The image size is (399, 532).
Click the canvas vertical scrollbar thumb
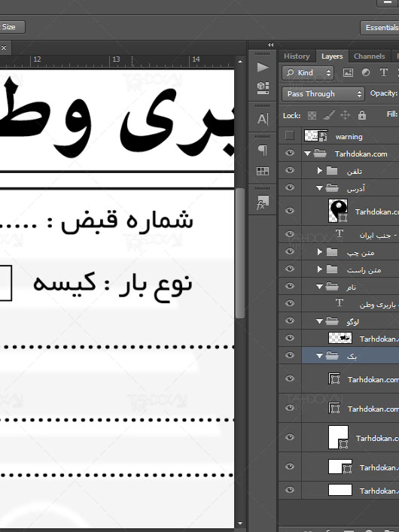point(240,253)
